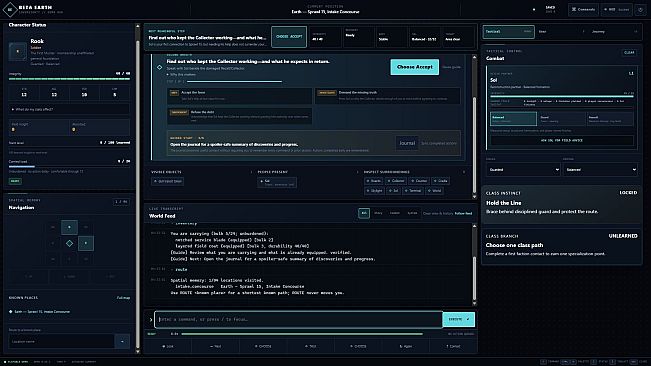Collapse the Visible Objects section
651x366 pixels.
[x=251, y=172]
